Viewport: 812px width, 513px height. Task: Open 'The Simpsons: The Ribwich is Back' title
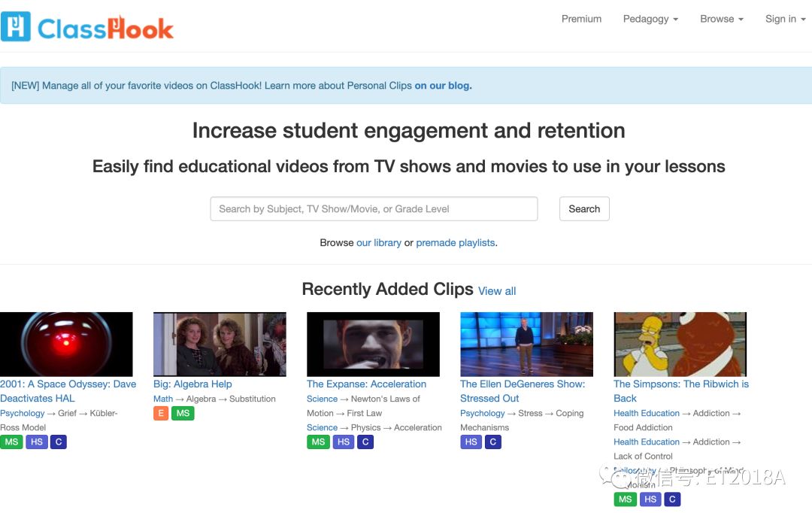681,391
